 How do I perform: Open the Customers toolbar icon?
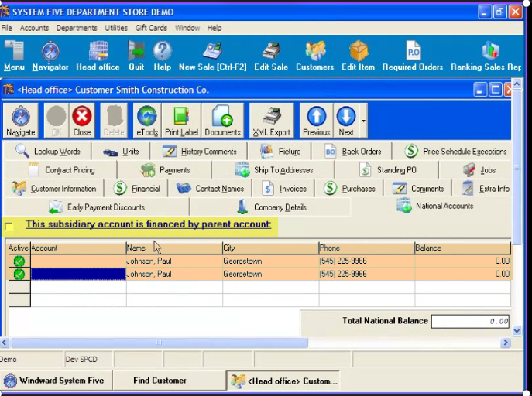[315, 56]
